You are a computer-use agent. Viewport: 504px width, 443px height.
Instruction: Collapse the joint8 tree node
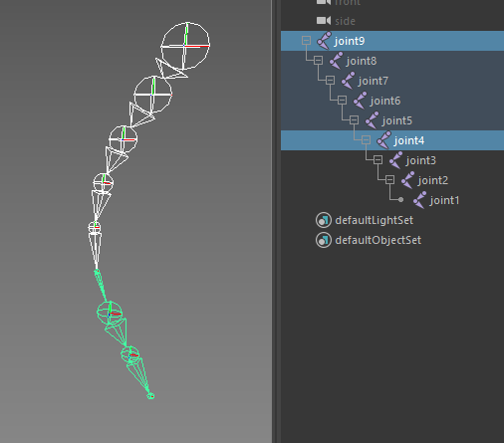pos(318,61)
